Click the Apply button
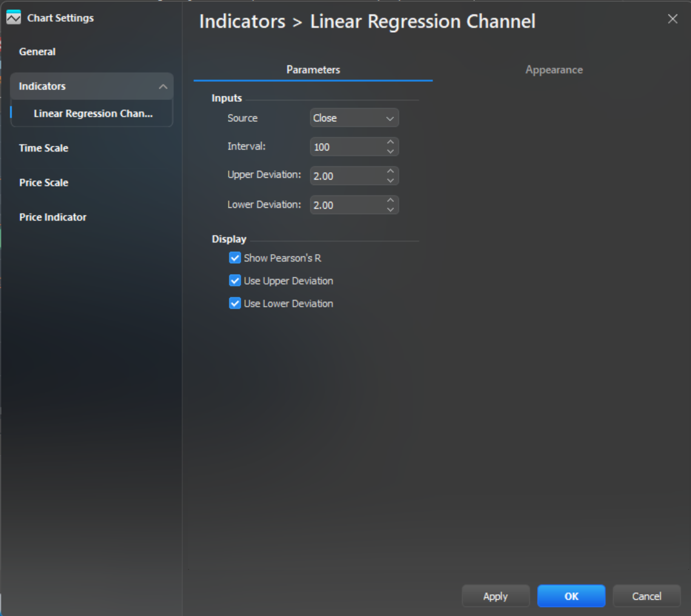The image size is (691, 616). (496, 596)
